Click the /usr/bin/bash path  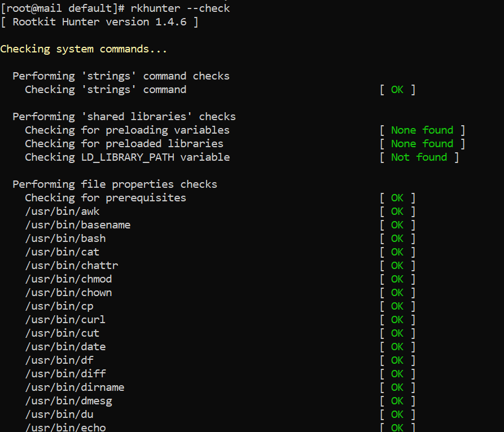click(x=65, y=239)
